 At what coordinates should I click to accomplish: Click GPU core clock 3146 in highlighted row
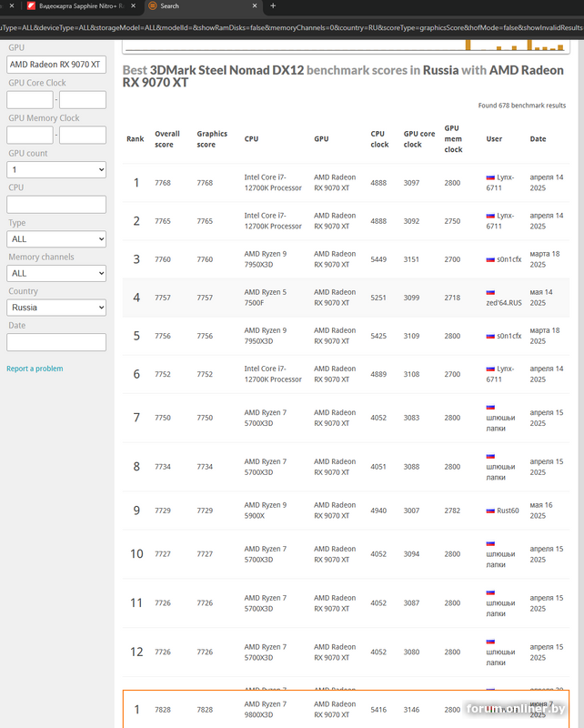pos(411,710)
